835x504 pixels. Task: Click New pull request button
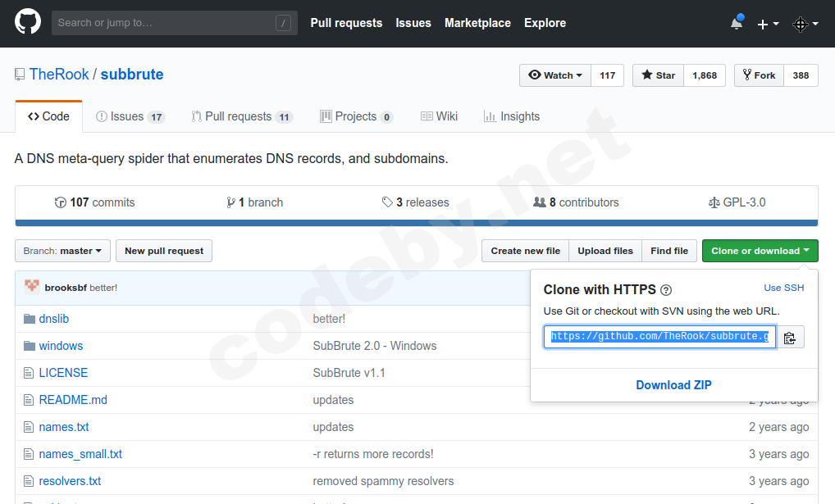(x=164, y=251)
